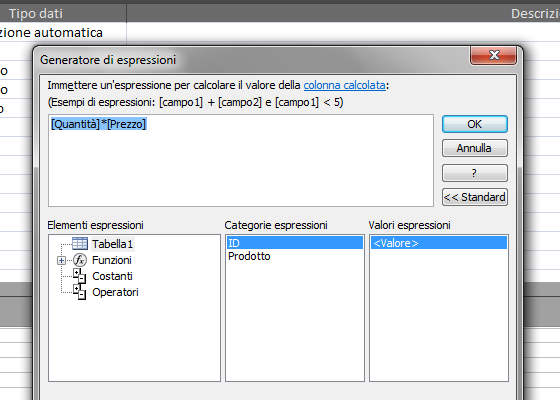Image resolution: width=560 pixels, height=400 pixels.
Task: Click the Tabella1 table icon
Action: pyautogui.click(x=80, y=244)
